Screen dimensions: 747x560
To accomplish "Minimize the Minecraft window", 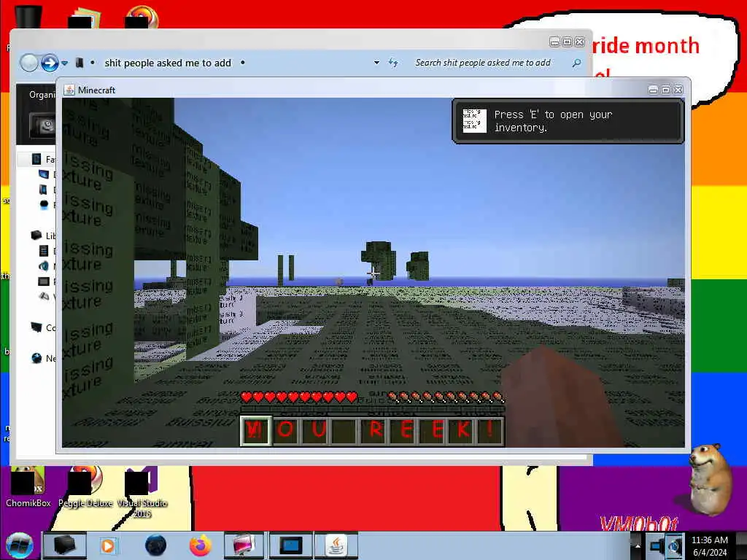I will coord(653,90).
